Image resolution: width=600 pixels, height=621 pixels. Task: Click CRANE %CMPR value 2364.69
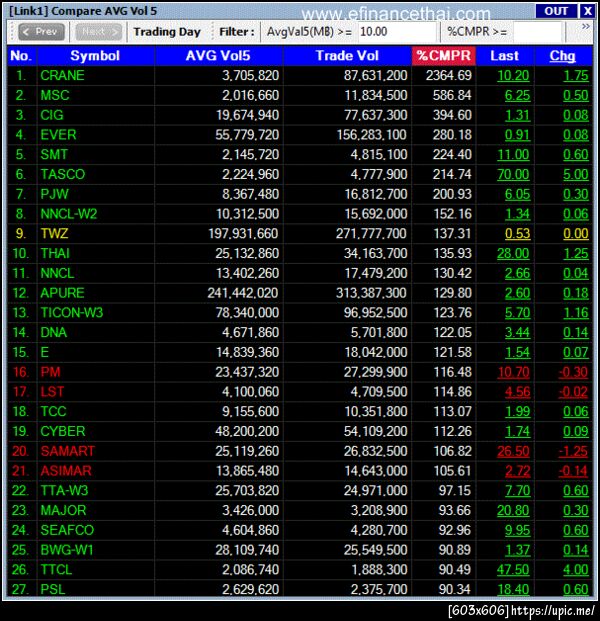pos(449,75)
